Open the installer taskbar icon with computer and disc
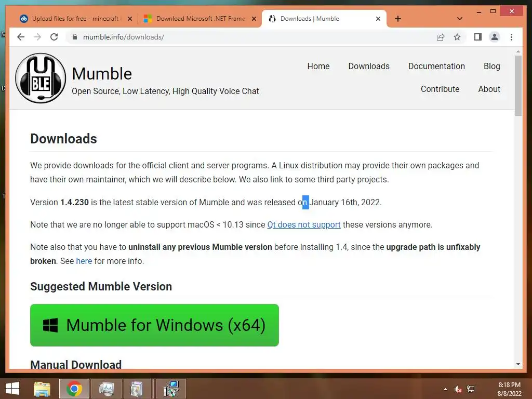Image resolution: width=532 pixels, height=399 pixels. point(170,389)
